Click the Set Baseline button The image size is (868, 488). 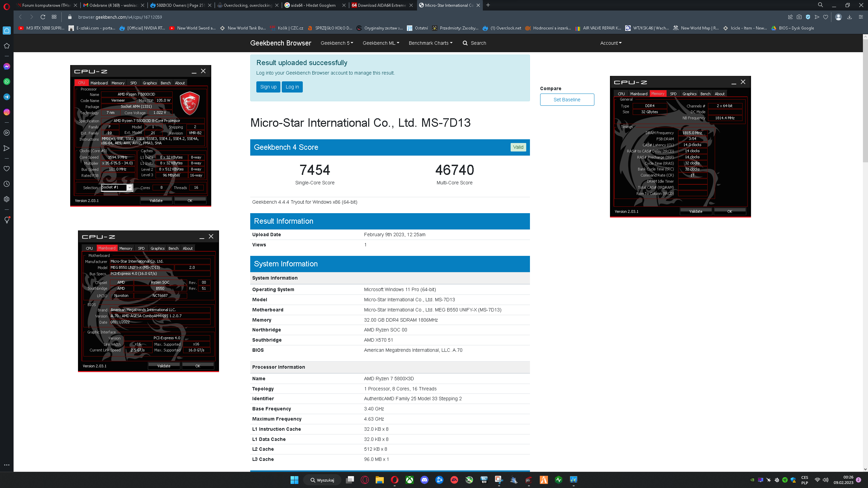point(567,100)
